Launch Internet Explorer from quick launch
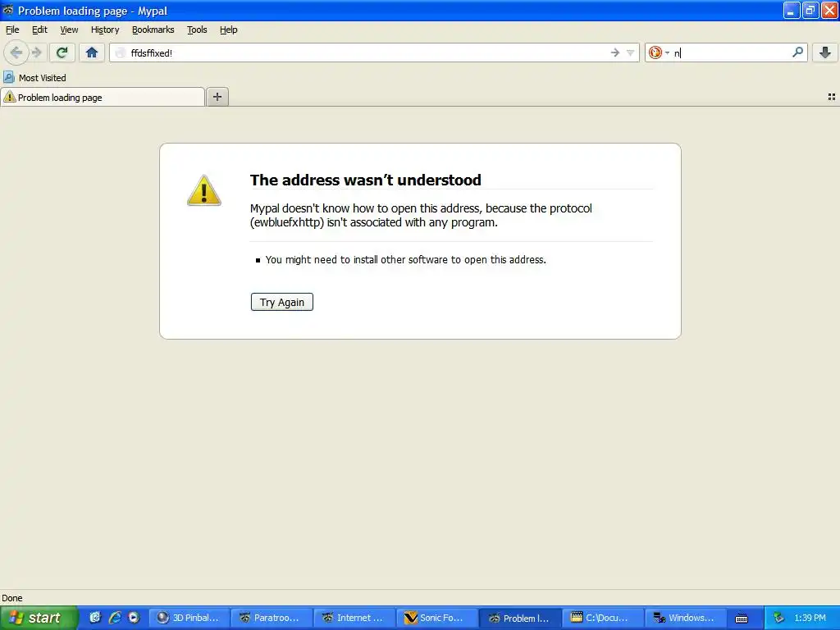This screenshot has height=630, width=840. click(x=115, y=618)
